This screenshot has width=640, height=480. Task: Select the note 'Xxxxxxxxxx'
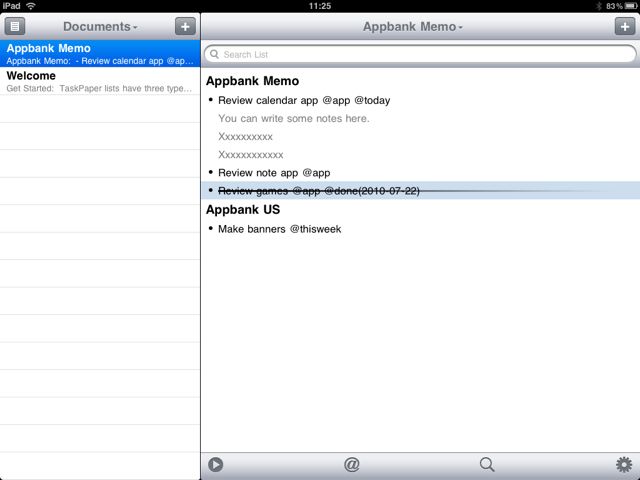coord(245,136)
